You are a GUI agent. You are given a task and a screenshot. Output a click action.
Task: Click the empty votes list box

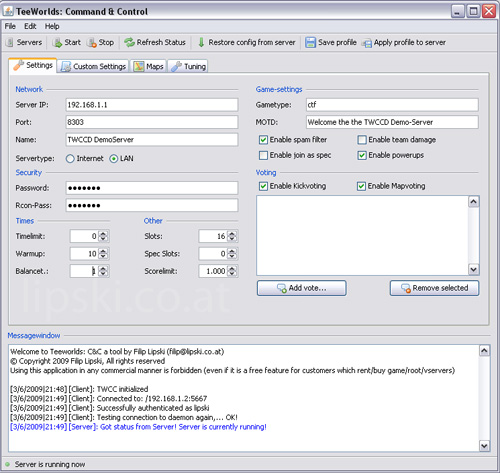(362, 236)
